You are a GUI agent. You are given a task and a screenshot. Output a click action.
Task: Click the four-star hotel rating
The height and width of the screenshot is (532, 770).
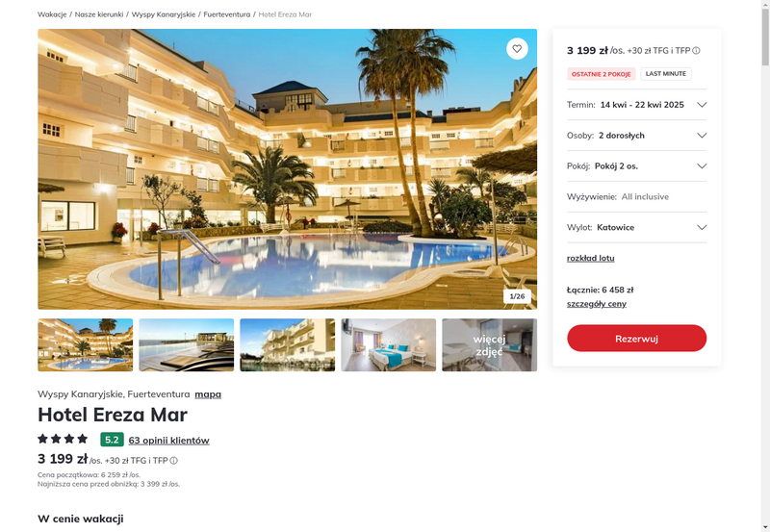pyautogui.click(x=63, y=439)
